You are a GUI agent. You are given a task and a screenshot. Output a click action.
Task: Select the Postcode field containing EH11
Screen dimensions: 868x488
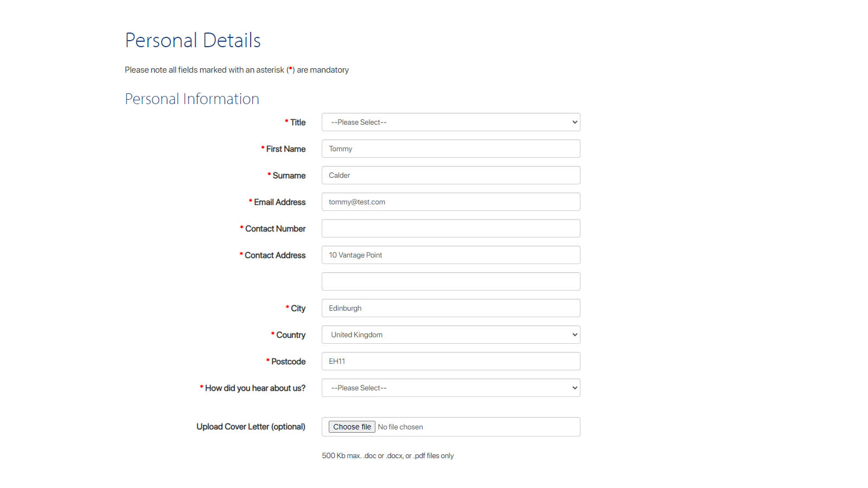[x=450, y=361]
